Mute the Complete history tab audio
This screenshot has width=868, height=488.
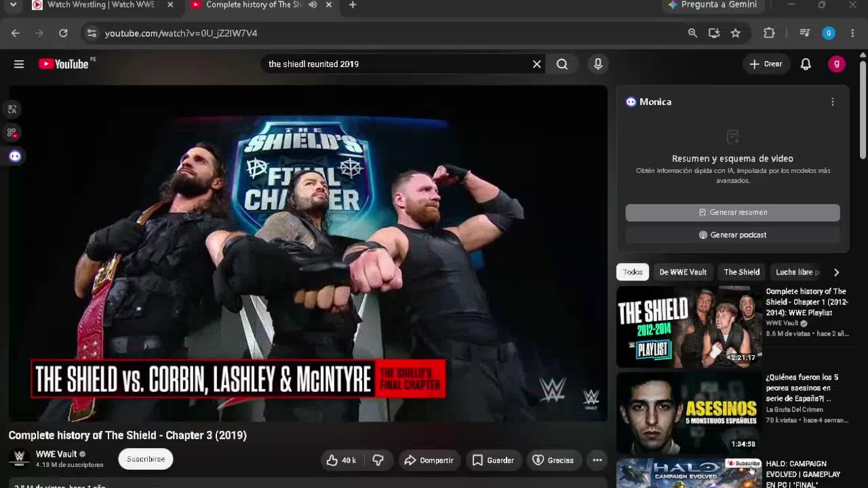tap(313, 5)
